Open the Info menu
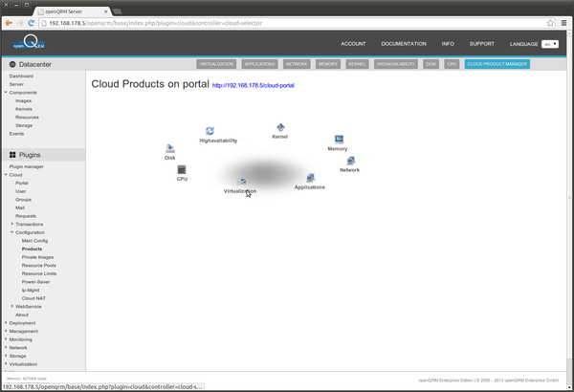574x392 pixels. [448, 44]
